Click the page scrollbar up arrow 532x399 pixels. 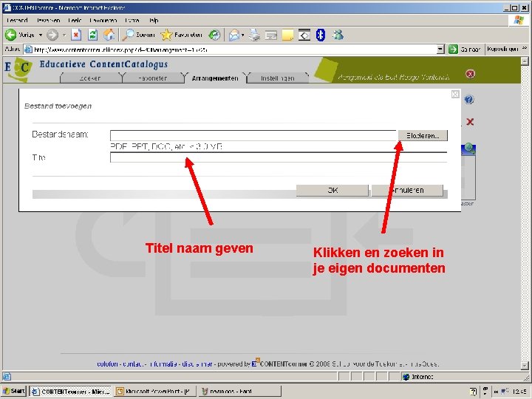[525, 61]
